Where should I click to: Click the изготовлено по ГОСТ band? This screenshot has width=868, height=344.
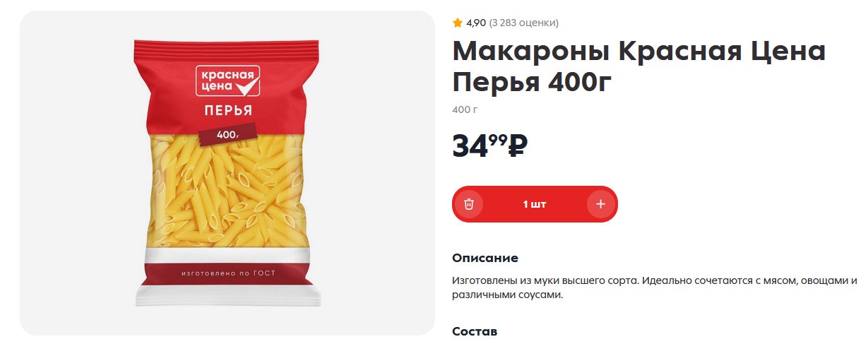[227, 273]
